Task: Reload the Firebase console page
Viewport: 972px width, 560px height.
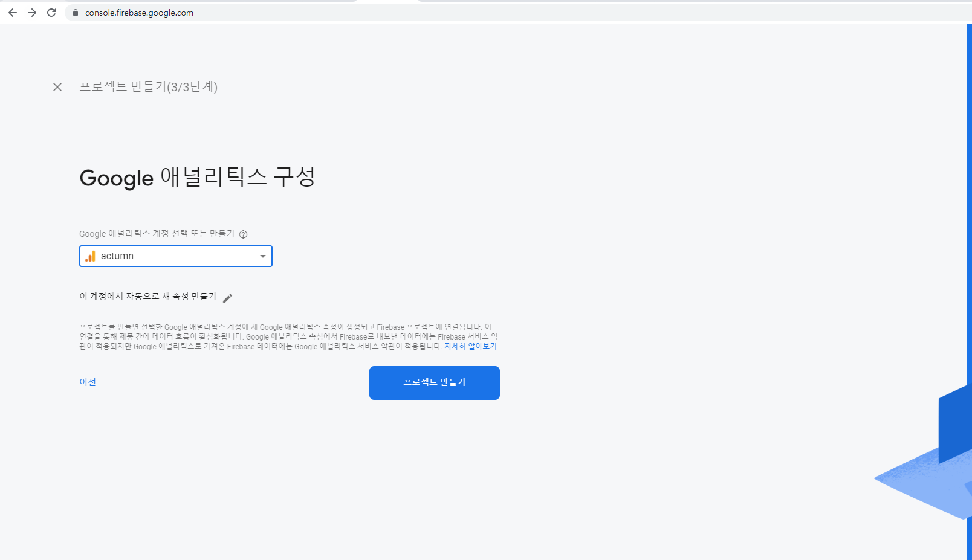Action: tap(51, 13)
